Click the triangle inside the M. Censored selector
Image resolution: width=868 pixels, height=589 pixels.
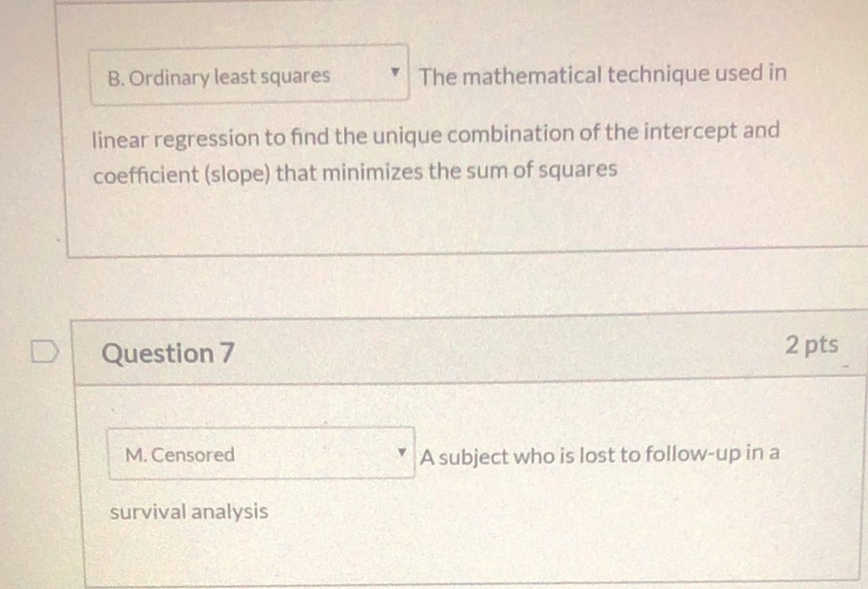coord(403,453)
